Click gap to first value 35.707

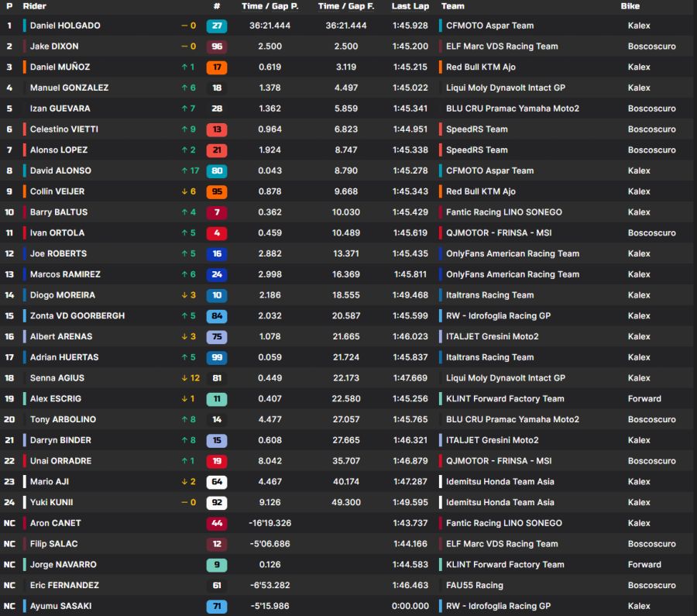(x=346, y=461)
